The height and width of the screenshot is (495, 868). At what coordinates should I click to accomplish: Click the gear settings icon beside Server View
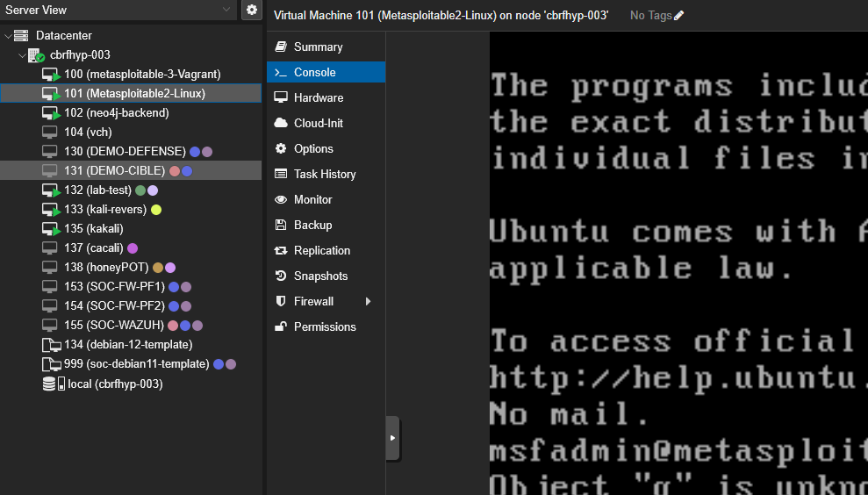tap(252, 10)
